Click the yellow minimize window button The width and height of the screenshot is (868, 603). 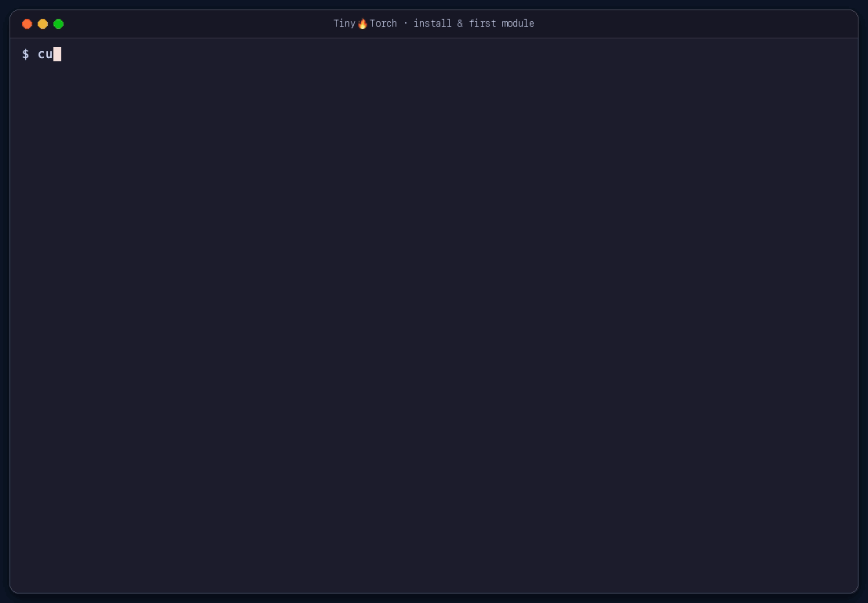[42, 24]
